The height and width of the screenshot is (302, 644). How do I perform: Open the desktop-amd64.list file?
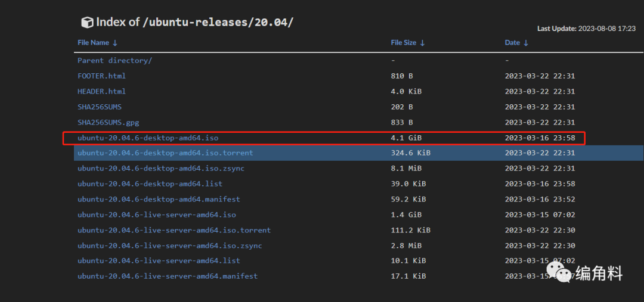(150, 184)
